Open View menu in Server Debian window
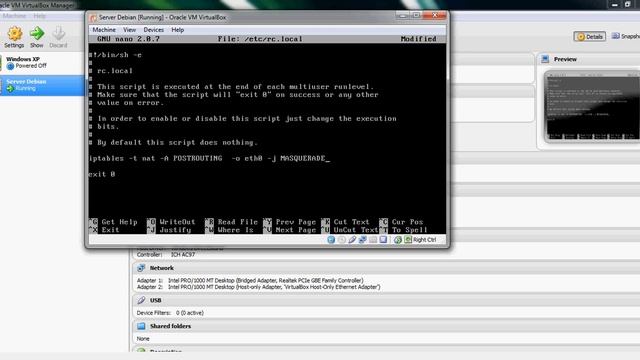Image resolution: width=640 pixels, height=360 pixels. (129, 30)
